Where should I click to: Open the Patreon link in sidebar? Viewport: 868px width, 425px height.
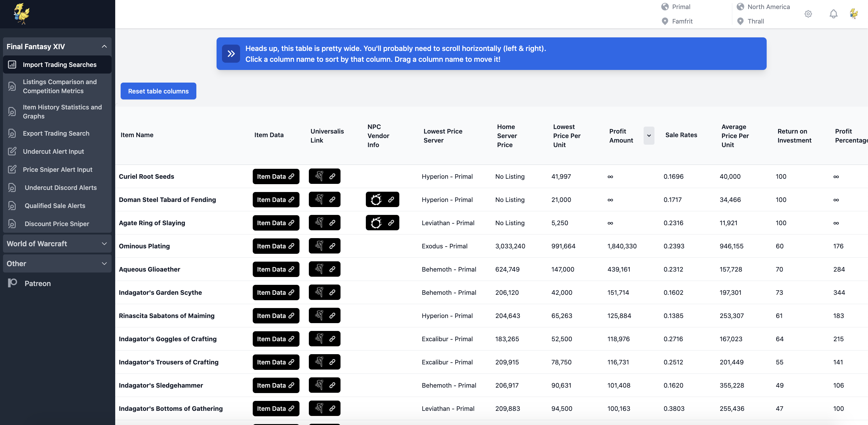[37, 283]
